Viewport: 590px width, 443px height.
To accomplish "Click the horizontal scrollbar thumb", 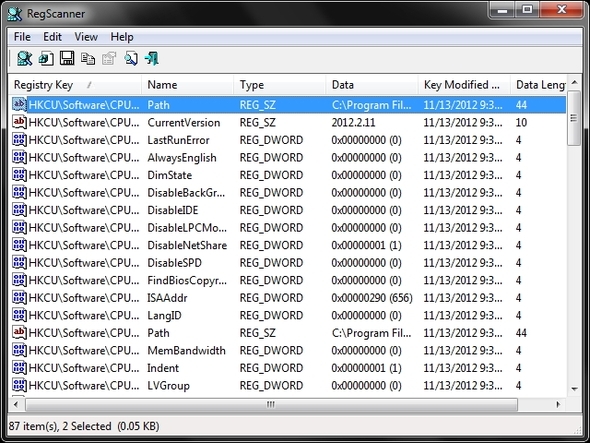I will tap(271, 405).
